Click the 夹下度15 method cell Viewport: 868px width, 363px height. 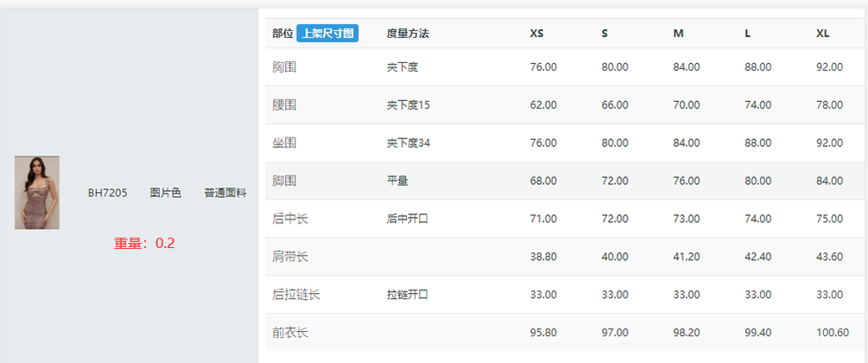pyautogui.click(x=409, y=105)
